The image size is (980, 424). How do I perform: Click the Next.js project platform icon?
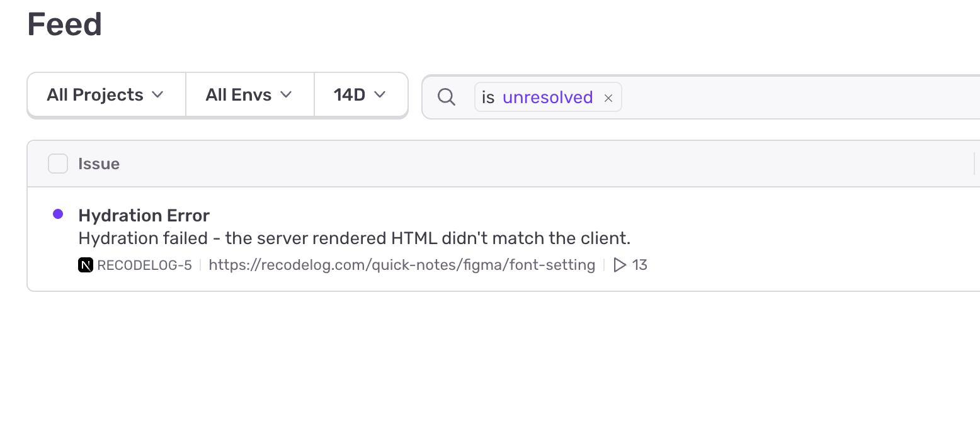[x=86, y=265]
